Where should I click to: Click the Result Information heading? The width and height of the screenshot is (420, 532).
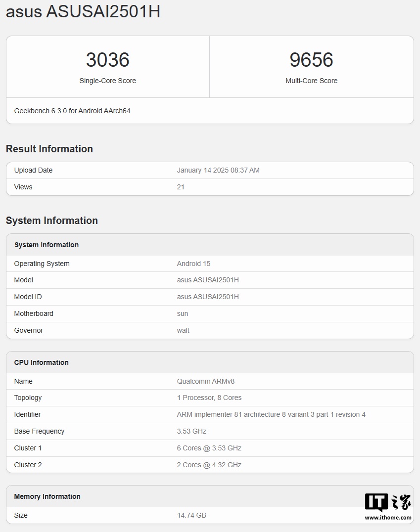[49, 149]
